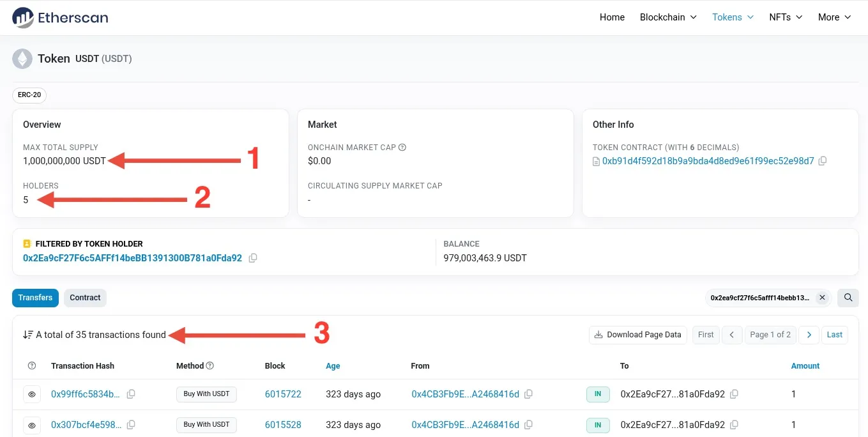
Task: Click the Etherscan logo
Action: (x=61, y=17)
